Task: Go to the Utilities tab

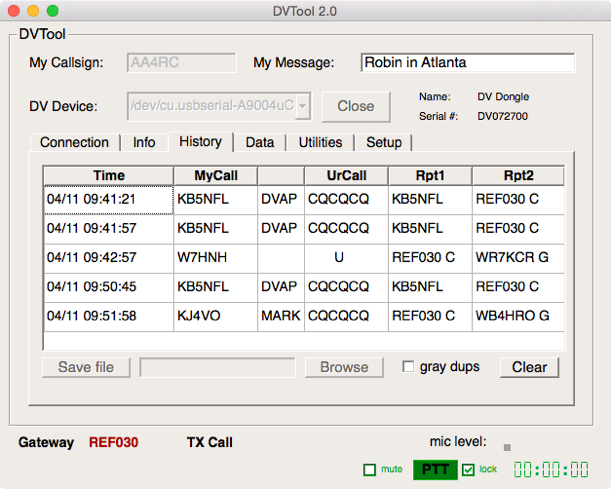Action: pyautogui.click(x=320, y=142)
